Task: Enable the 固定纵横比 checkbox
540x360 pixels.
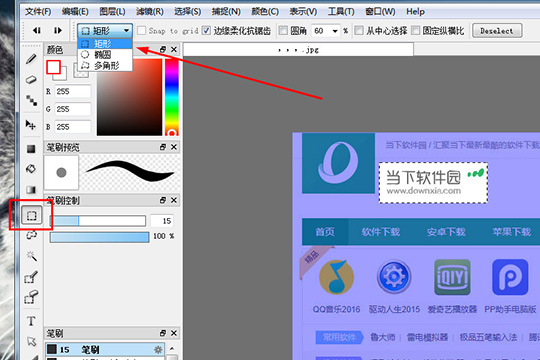Action: point(415,31)
